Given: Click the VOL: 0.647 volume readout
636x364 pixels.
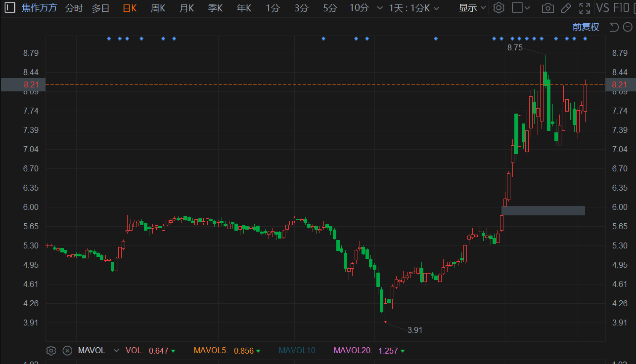Looking at the screenshot, I should (151, 351).
